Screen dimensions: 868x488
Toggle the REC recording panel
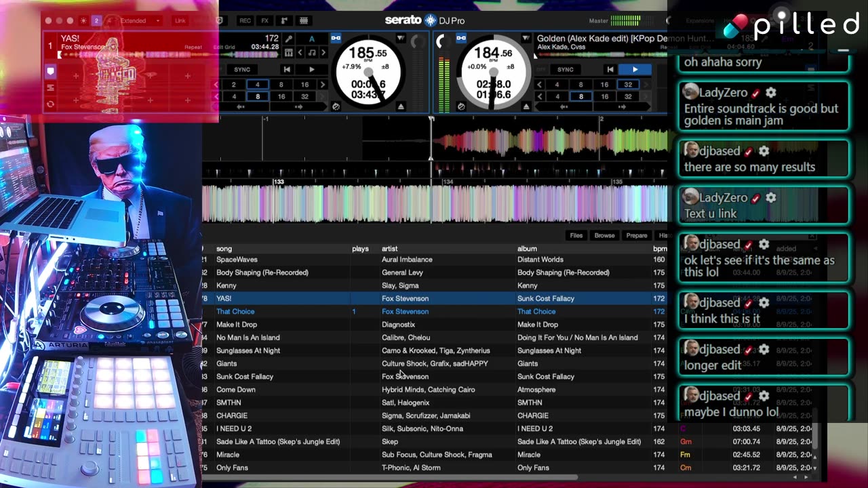245,21
